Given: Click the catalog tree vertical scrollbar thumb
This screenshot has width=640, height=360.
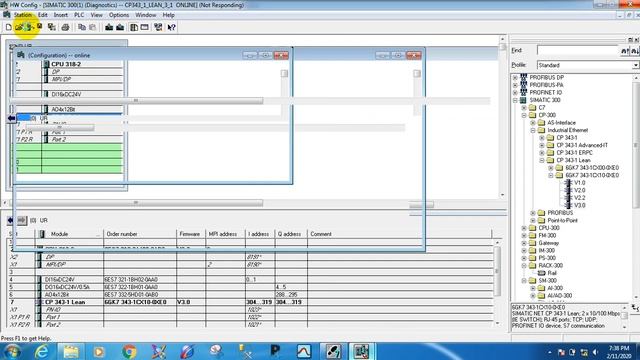Looking at the screenshot, I should click(x=636, y=146).
